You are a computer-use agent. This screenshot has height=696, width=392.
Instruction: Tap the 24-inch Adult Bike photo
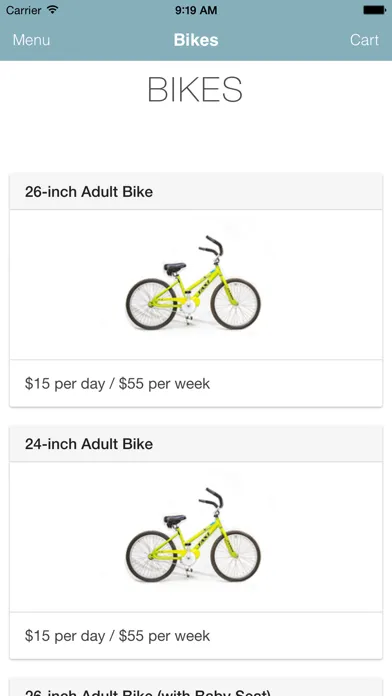(194, 535)
